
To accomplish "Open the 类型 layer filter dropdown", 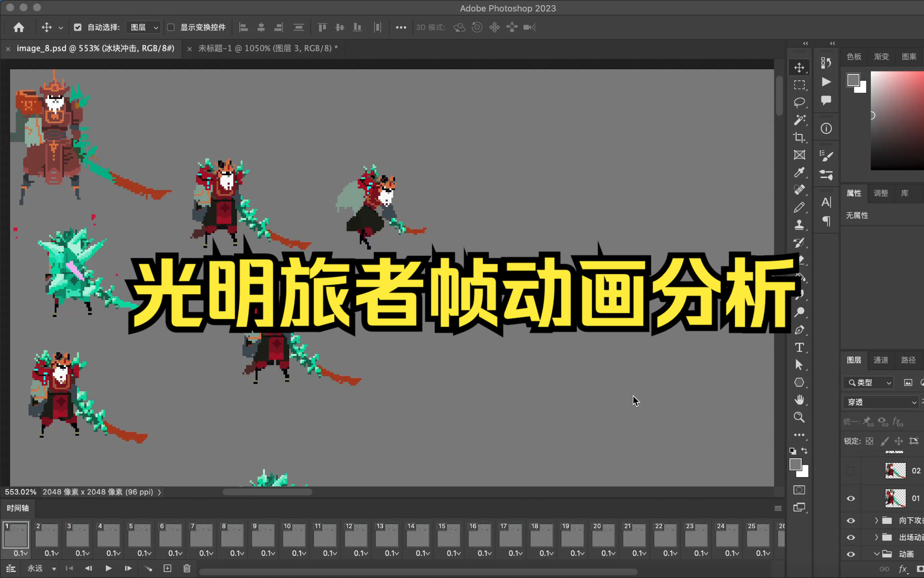I will pyautogui.click(x=868, y=383).
